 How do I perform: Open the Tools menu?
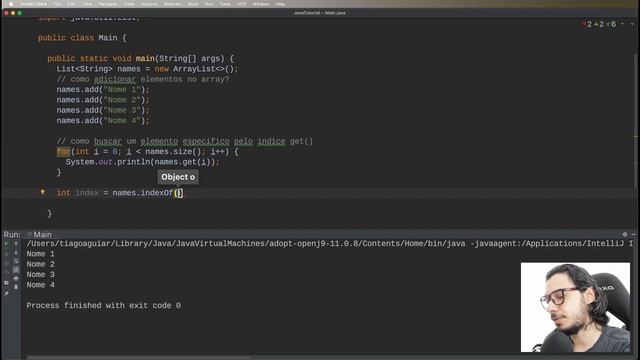[225, 4]
